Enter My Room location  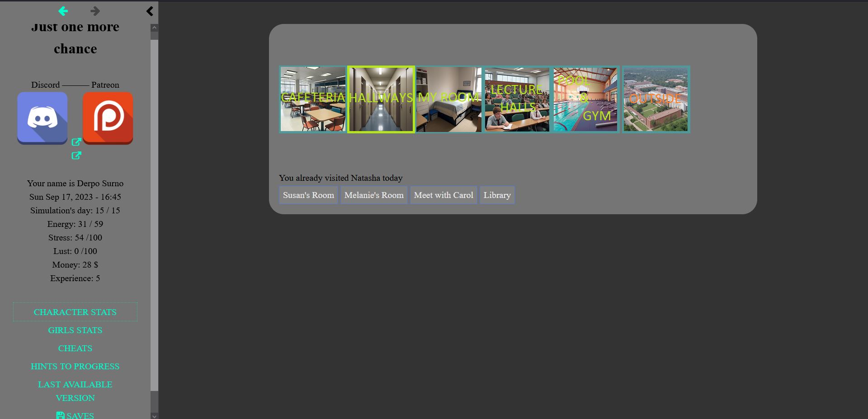point(448,99)
